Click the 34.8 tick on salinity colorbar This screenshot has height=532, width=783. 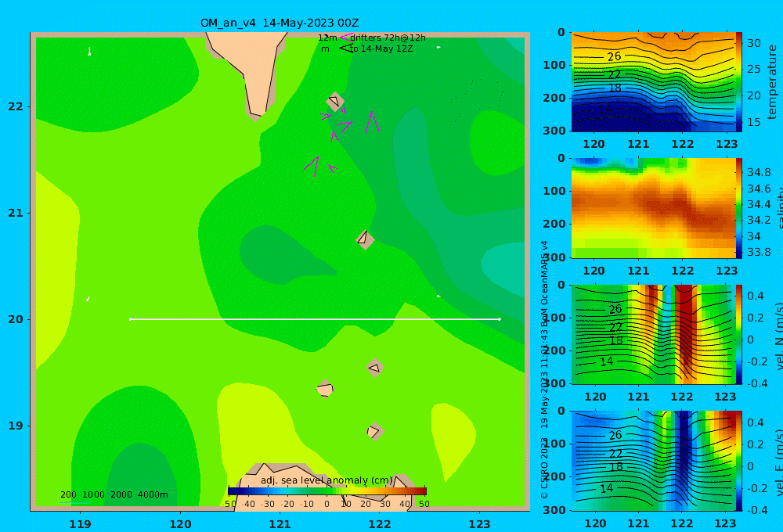759,173
